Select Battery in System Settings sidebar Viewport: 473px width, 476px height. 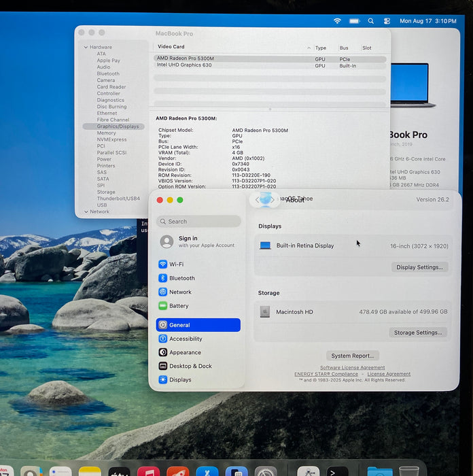(x=198, y=306)
